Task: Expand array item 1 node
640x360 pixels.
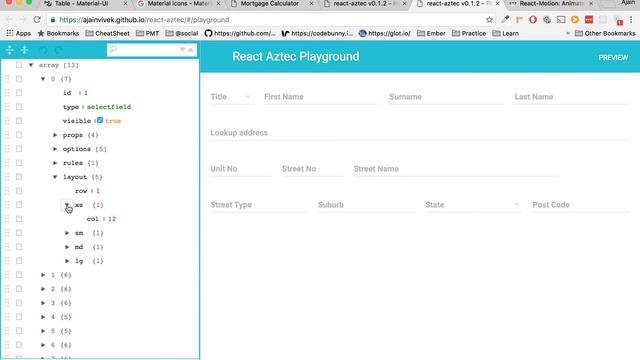Action: point(43,275)
